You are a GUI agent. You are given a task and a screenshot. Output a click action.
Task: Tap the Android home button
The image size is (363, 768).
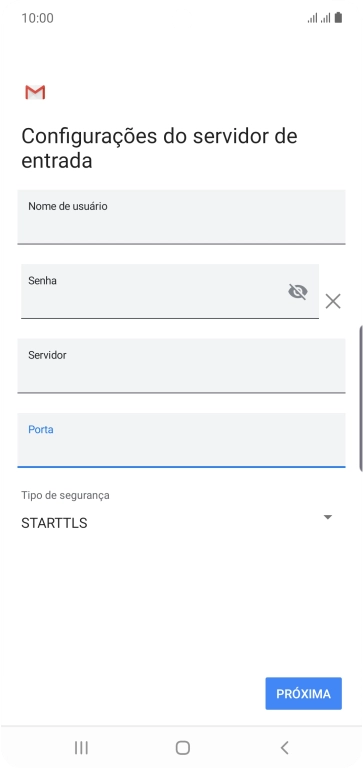pyautogui.click(x=183, y=747)
